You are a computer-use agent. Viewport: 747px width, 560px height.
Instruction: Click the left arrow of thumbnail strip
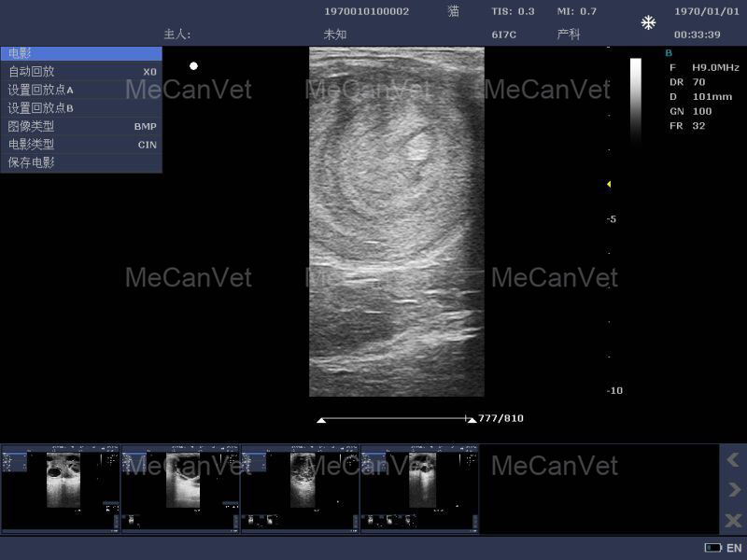pos(733,460)
